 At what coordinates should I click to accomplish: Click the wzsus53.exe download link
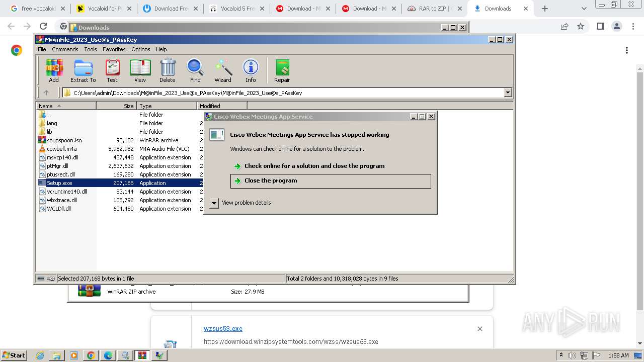(x=223, y=329)
